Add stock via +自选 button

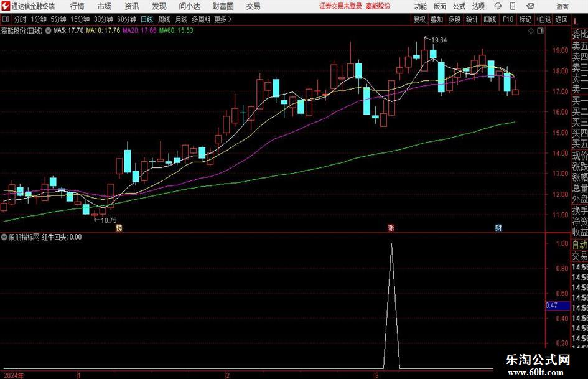tap(543, 19)
